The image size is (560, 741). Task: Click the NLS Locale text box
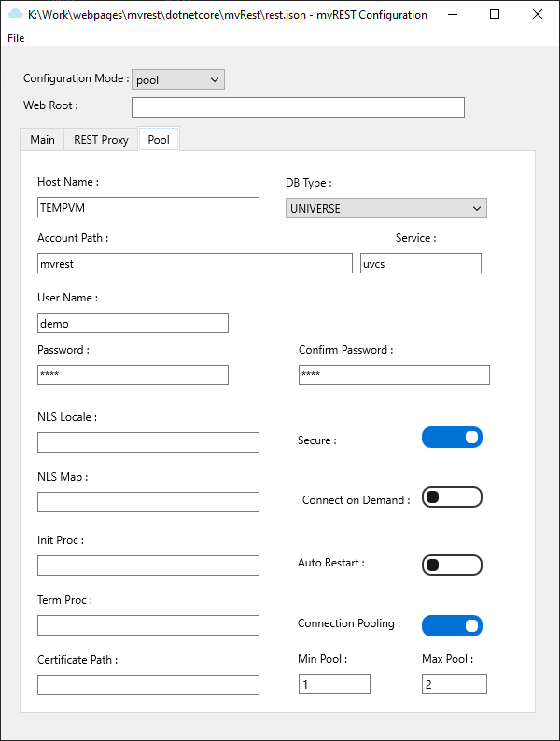pos(147,442)
